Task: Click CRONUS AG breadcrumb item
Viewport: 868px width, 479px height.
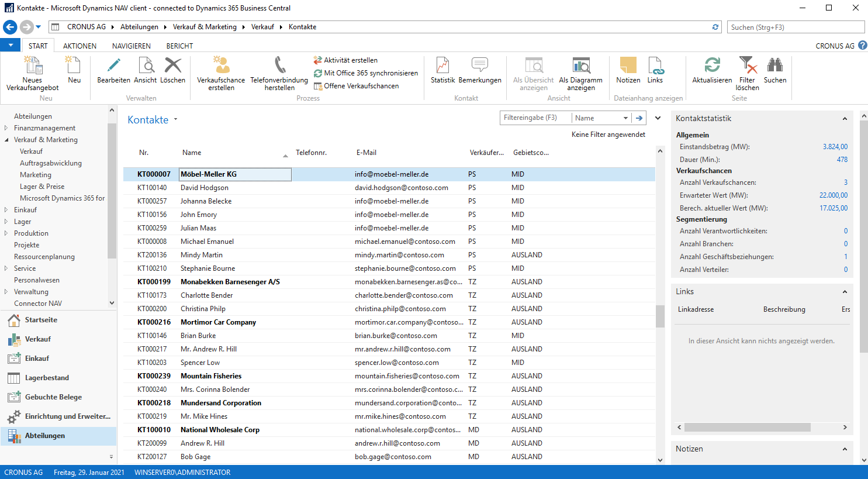Action: point(87,27)
